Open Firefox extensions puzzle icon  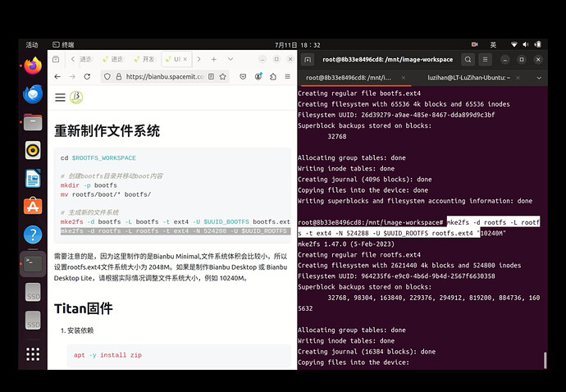pos(273,76)
